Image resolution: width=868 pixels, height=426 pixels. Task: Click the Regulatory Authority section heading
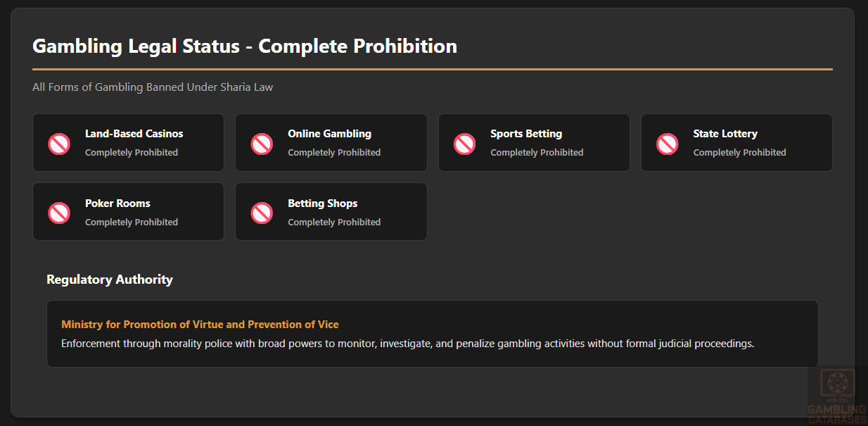(x=109, y=280)
